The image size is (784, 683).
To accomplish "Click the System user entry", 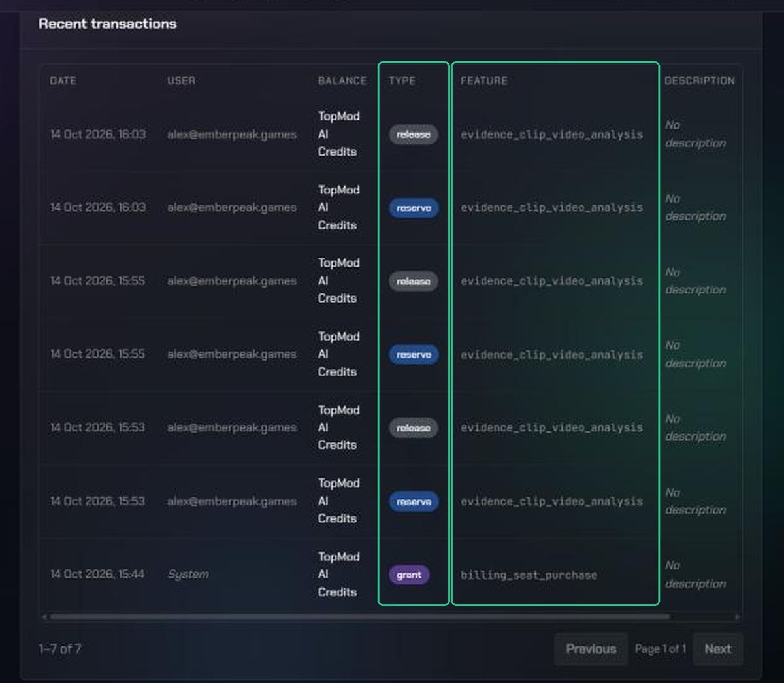I will point(188,574).
